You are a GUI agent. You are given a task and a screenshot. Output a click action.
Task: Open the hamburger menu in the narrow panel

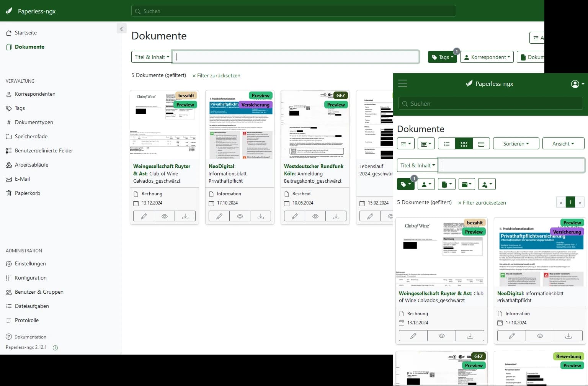(x=402, y=83)
